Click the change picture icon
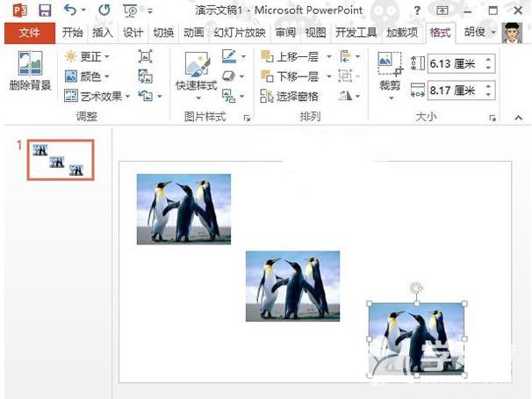The height and width of the screenshot is (399, 532). (146, 76)
